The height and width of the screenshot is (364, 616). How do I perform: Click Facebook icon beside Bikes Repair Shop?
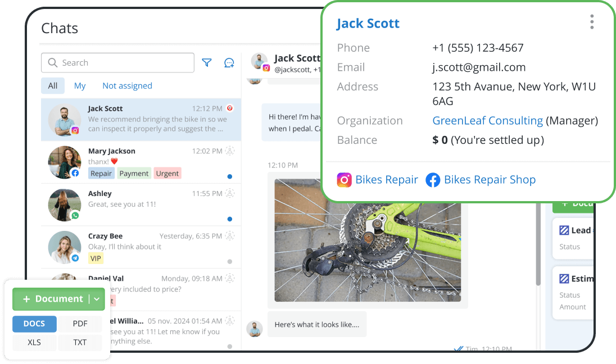coord(433,180)
